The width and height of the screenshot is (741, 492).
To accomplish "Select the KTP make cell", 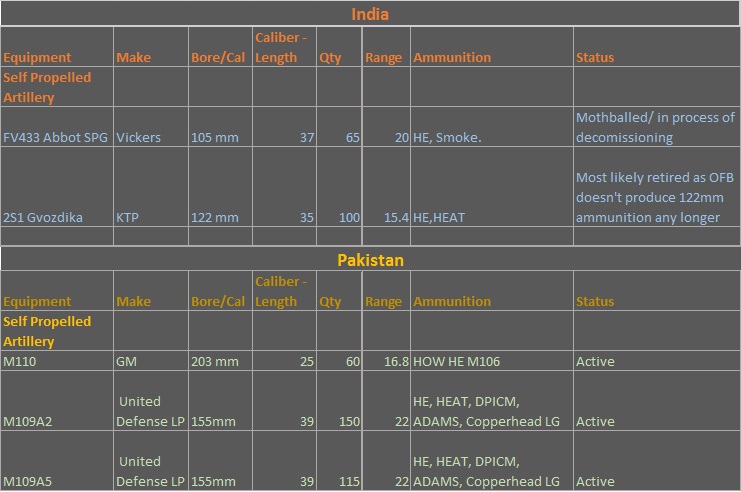I will click(151, 187).
